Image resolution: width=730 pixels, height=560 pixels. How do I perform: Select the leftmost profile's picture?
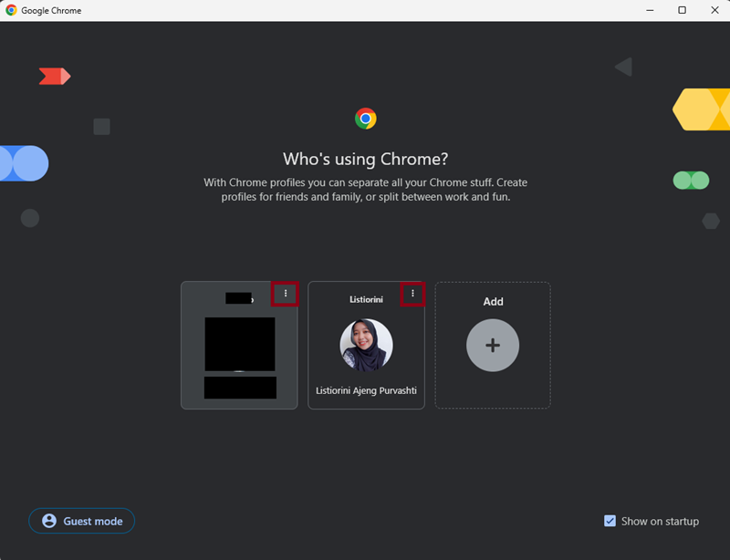239,344
